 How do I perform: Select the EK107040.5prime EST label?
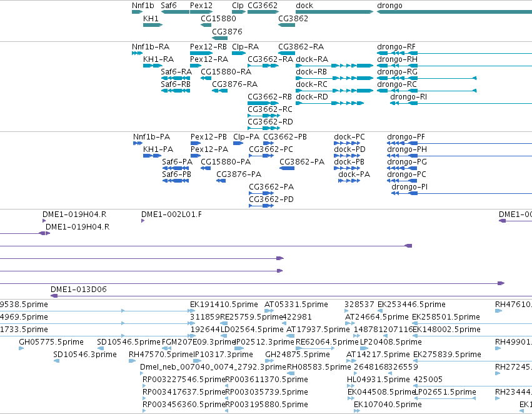pyautogui.click(x=388, y=405)
